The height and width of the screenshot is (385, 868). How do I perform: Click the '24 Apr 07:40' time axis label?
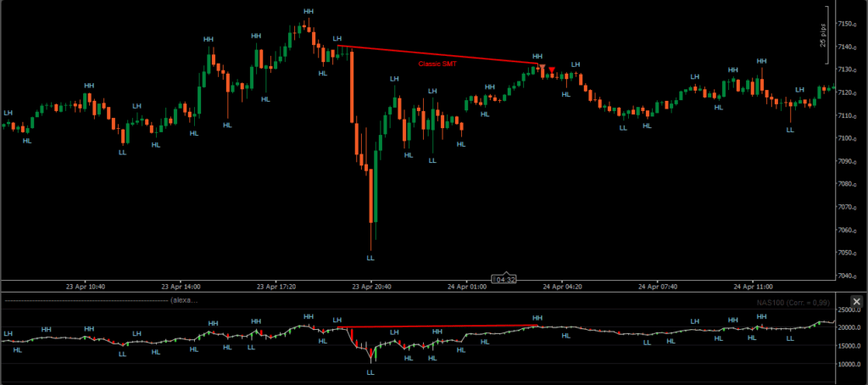657,287
